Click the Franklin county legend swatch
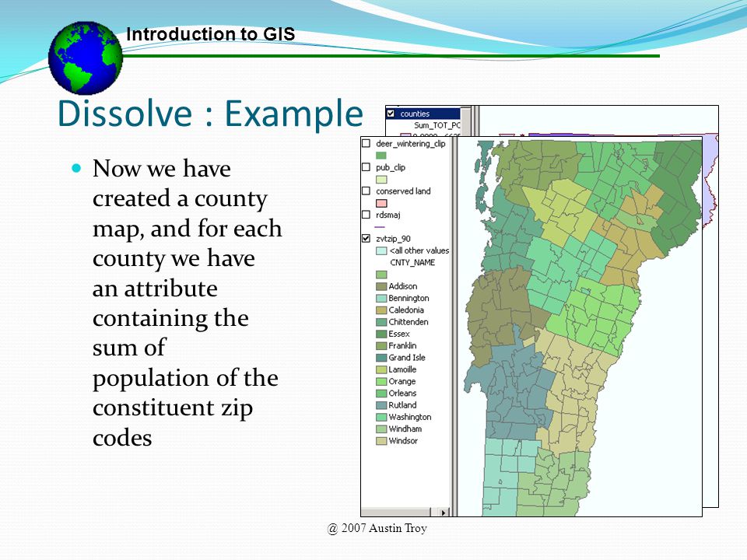Viewport: 747px width, 560px height. coord(381,345)
